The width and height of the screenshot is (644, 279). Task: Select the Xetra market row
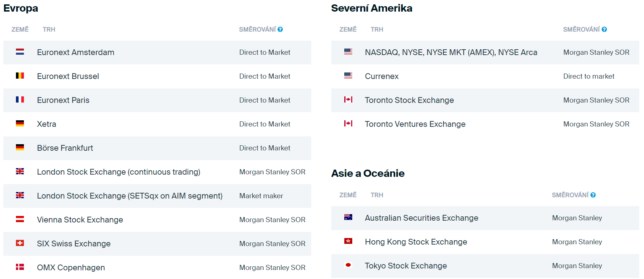157,124
